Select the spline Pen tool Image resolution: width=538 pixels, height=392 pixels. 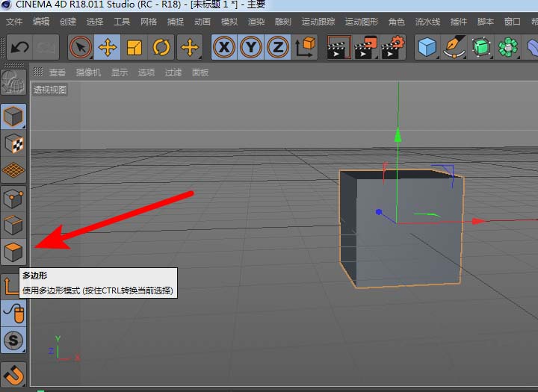click(x=454, y=47)
